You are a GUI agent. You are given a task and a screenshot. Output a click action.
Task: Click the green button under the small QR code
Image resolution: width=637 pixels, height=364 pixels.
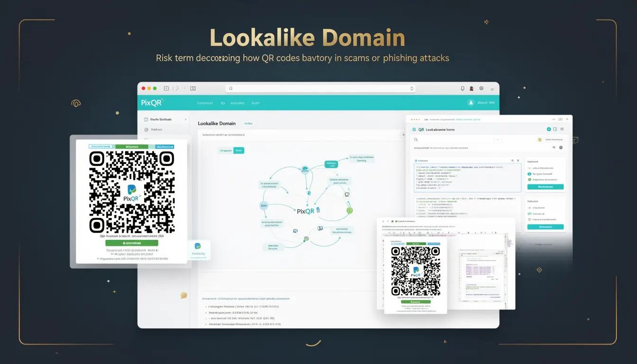pyautogui.click(x=416, y=301)
